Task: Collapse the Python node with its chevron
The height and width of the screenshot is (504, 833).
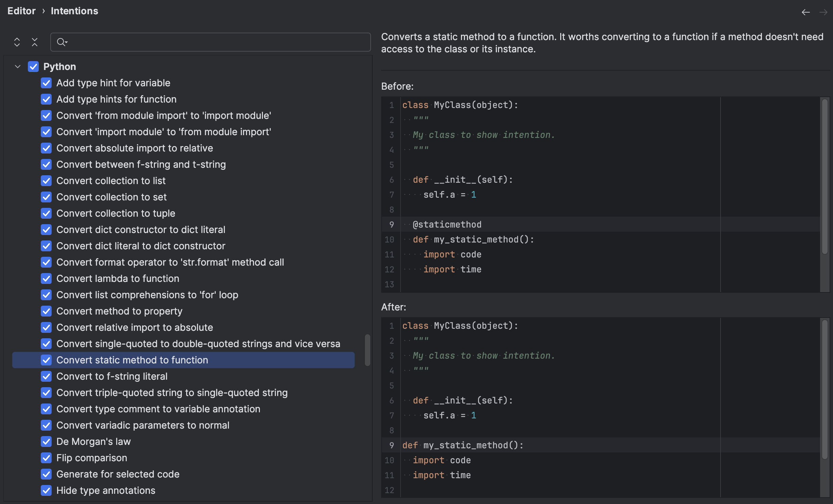Action: point(17,67)
